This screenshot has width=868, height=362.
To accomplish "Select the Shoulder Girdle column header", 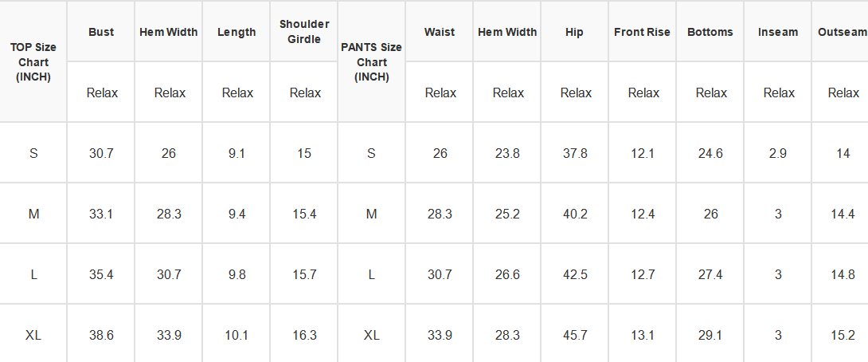I will click(304, 32).
